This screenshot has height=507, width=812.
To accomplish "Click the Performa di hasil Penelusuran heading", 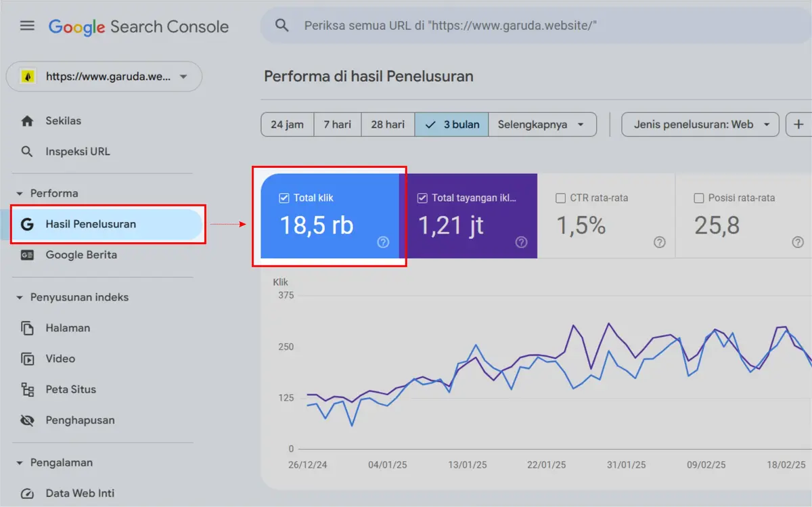I will (x=369, y=76).
